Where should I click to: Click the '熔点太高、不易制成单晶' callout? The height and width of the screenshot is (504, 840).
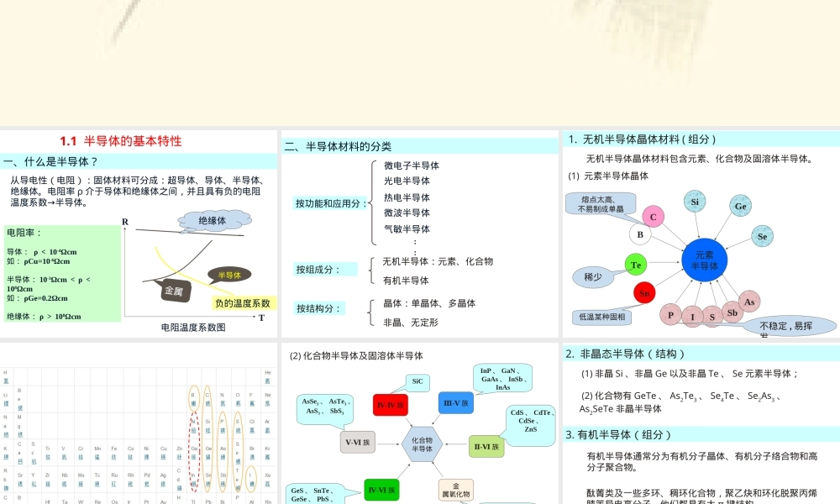pyautogui.click(x=601, y=204)
